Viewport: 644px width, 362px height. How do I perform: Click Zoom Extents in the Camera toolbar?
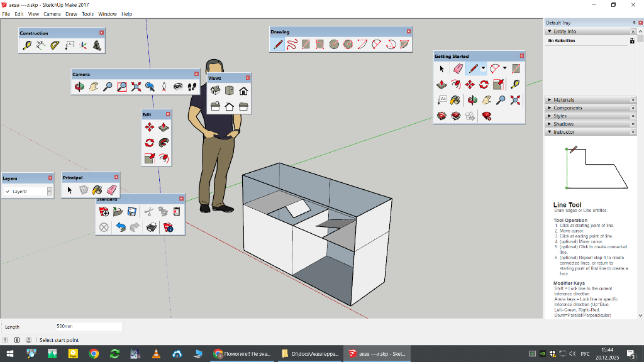(x=136, y=87)
